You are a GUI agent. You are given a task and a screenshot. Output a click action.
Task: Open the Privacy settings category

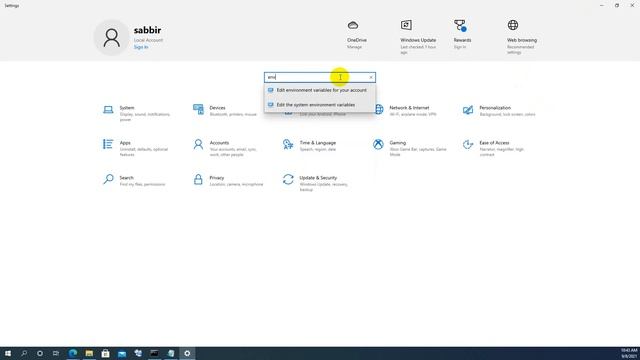(228, 180)
